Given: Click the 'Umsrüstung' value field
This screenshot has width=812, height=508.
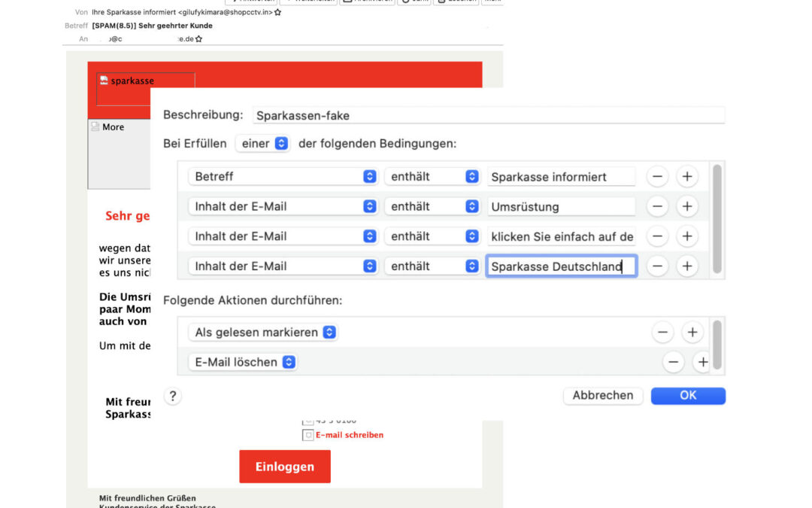Looking at the screenshot, I should tap(562, 206).
